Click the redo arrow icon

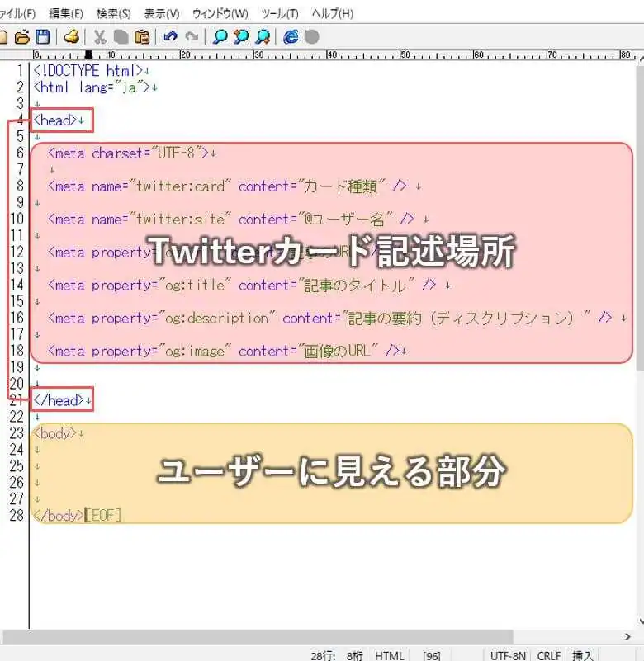[x=192, y=37]
